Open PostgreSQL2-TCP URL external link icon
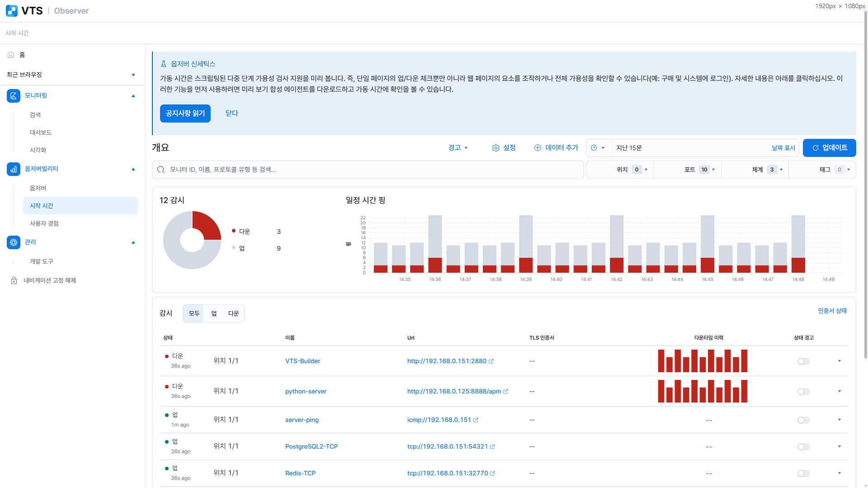 point(492,447)
